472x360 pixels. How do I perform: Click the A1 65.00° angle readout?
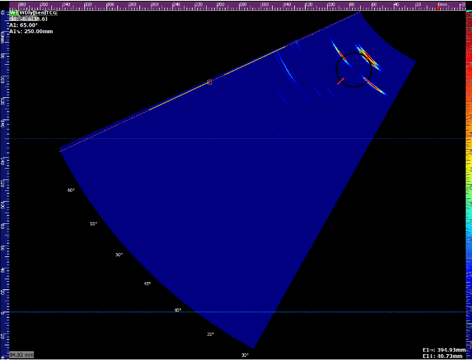pos(23,25)
